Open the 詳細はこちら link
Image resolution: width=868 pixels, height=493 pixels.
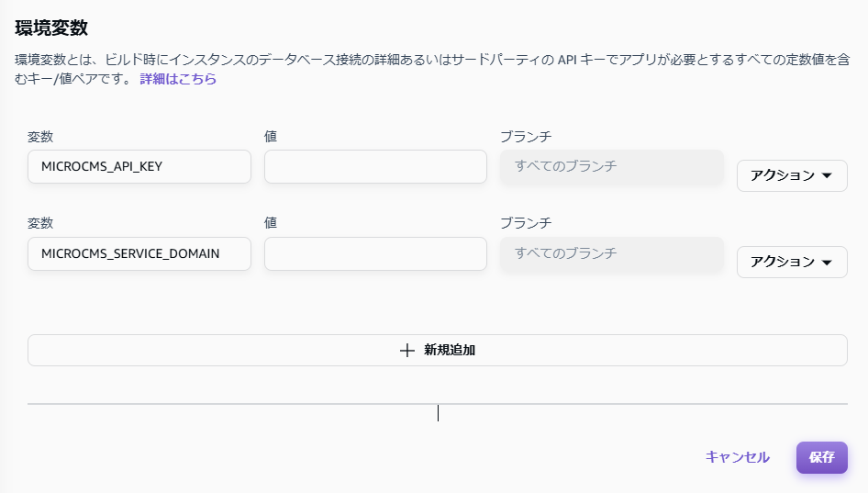(178, 79)
